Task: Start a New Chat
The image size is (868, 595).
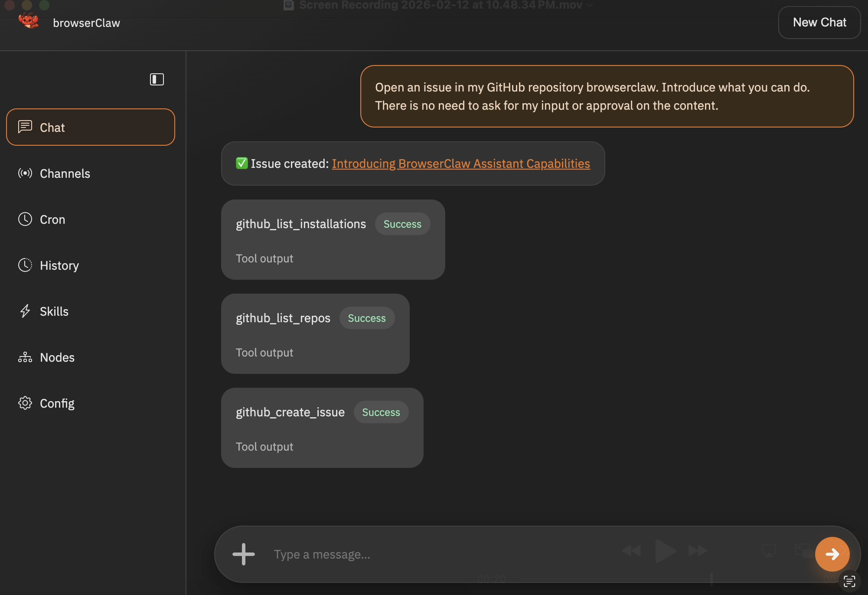Action: click(x=819, y=23)
